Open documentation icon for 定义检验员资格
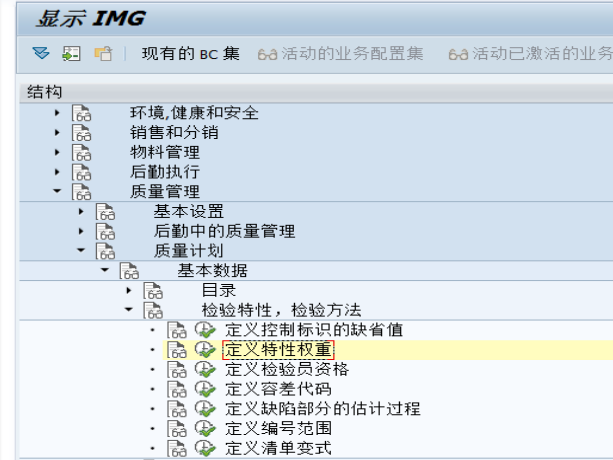 [177, 369]
